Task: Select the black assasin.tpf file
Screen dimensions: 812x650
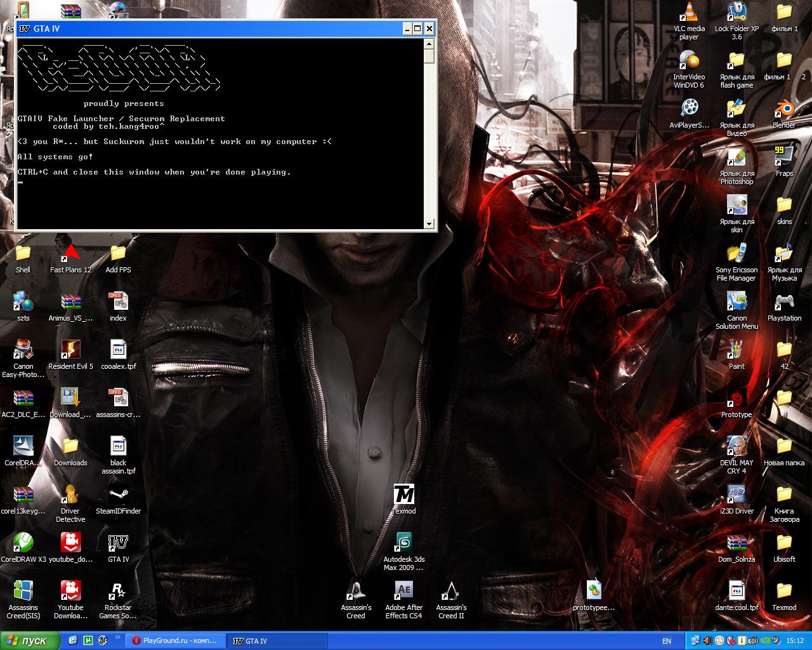Action: point(118,454)
